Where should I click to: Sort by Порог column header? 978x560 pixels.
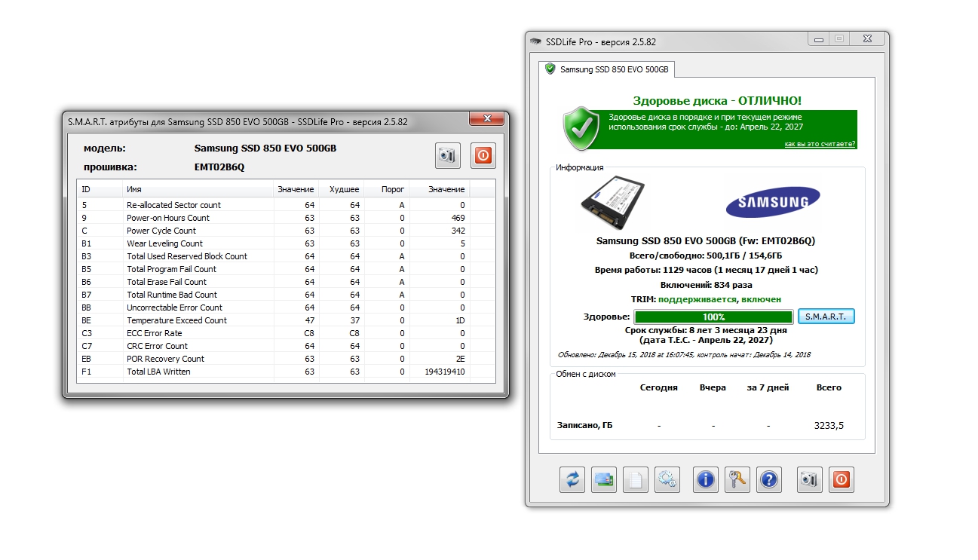coord(386,189)
